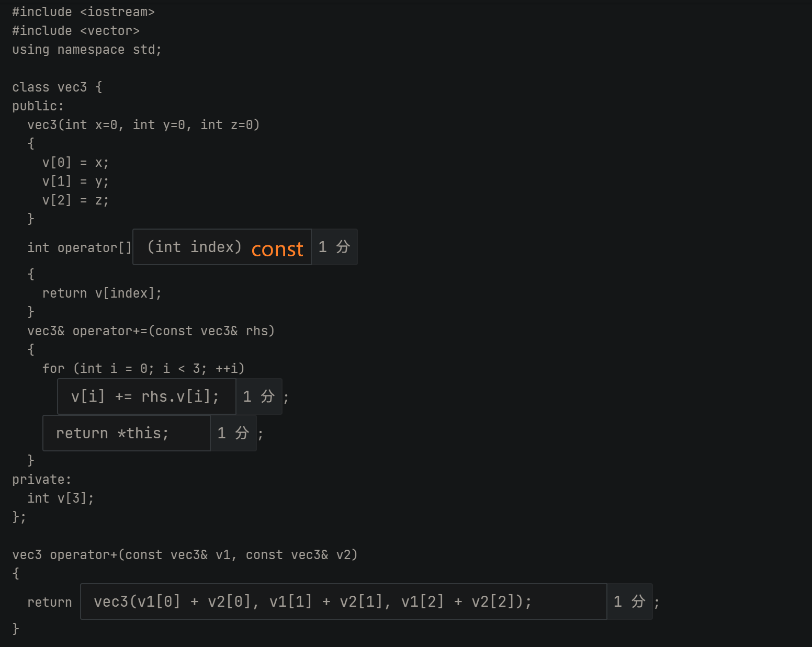Viewport: 812px width, 647px height.
Task: Click the line 'return v[index];'
Action: coord(102,293)
